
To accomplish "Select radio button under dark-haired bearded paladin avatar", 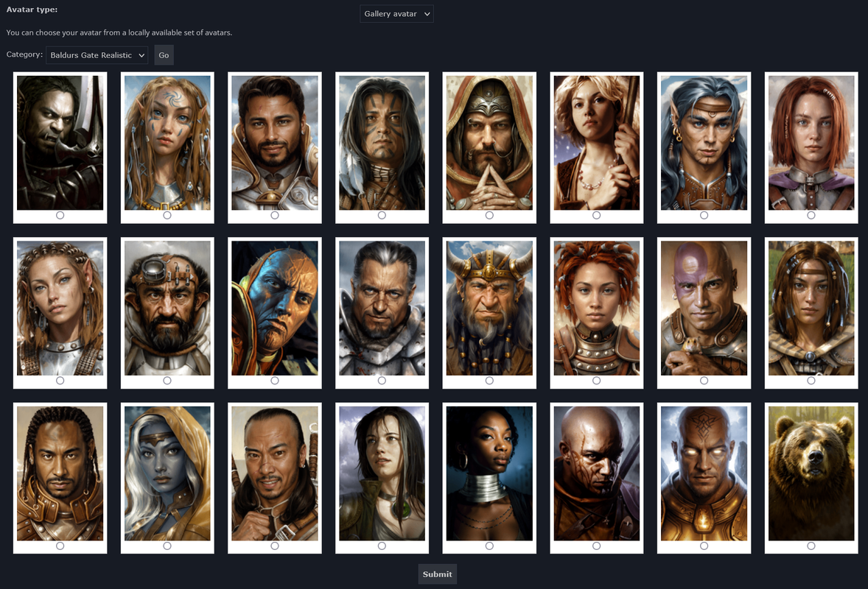I will [275, 215].
